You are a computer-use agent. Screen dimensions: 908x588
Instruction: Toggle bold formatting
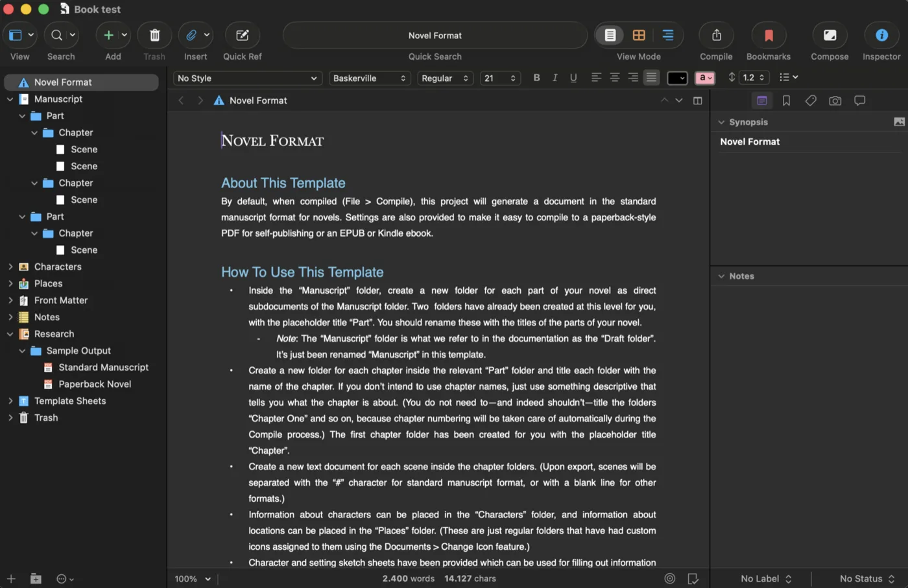click(536, 78)
